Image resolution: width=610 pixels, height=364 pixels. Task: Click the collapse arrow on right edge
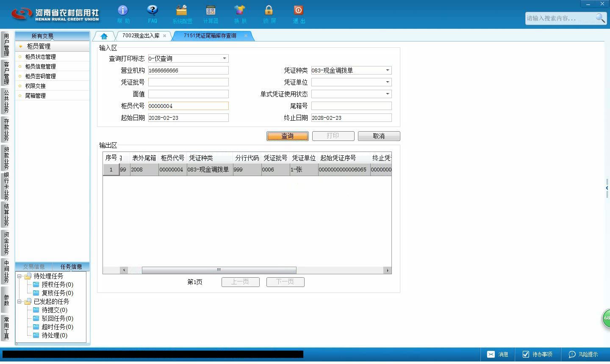click(607, 188)
